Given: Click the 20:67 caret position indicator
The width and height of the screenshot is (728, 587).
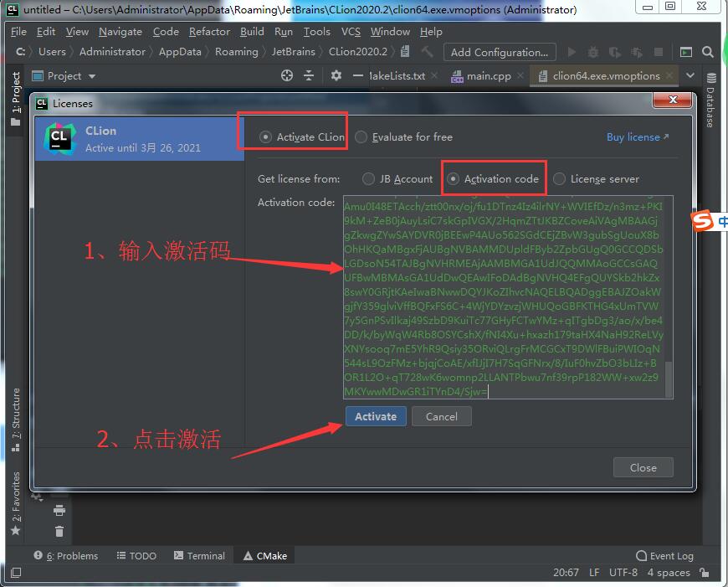Looking at the screenshot, I should [566, 572].
